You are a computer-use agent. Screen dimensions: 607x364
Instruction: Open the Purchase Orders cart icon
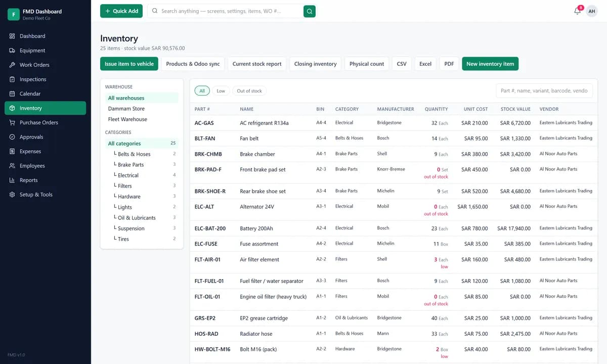(x=12, y=123)
